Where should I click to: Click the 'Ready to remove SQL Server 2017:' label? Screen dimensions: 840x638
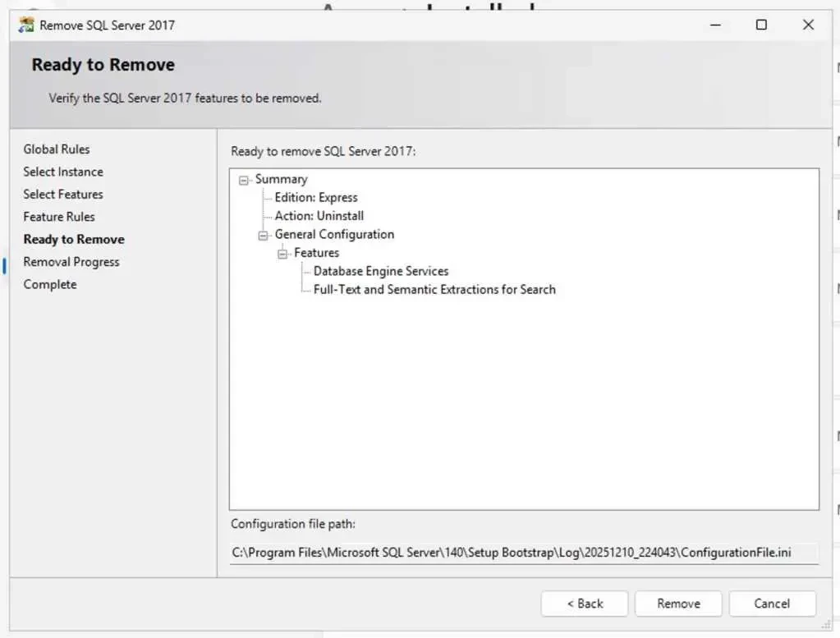[323, 151]
